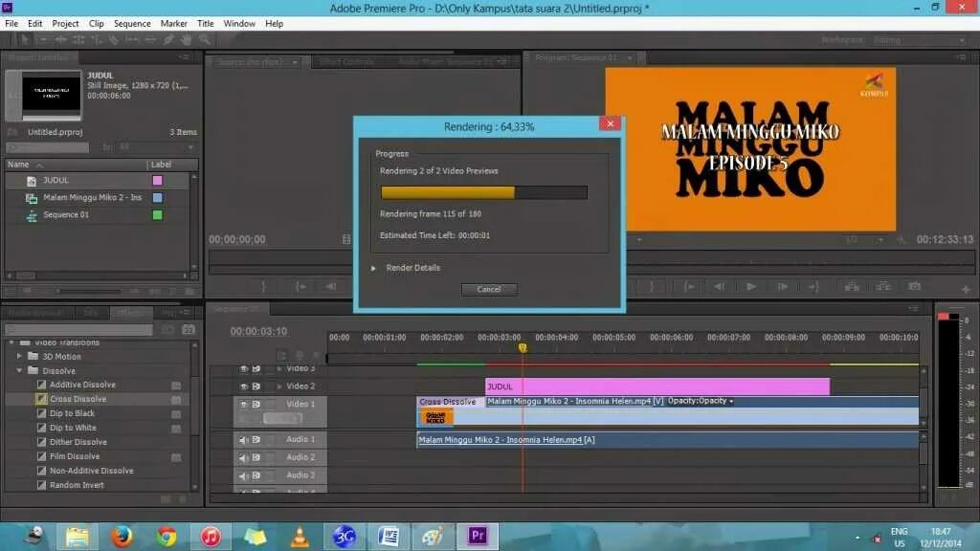
Task: Open the Title menu
Action: click(205, 24)
